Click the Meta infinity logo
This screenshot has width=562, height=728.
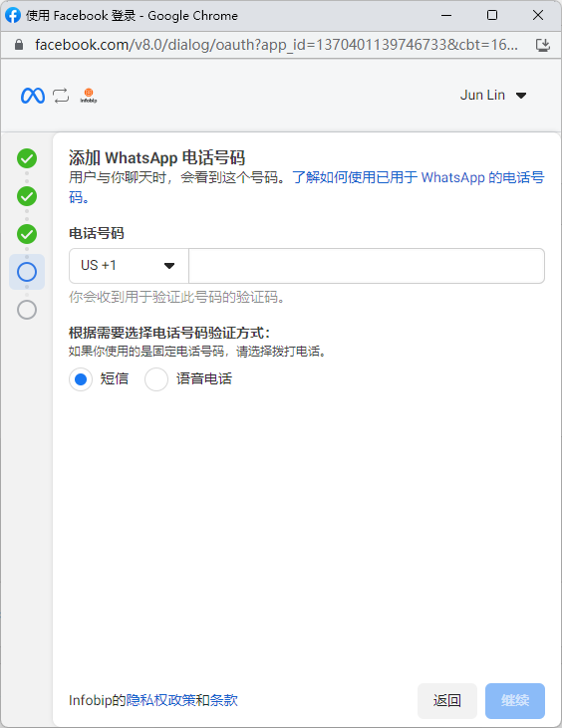click(x=33, y=96)
